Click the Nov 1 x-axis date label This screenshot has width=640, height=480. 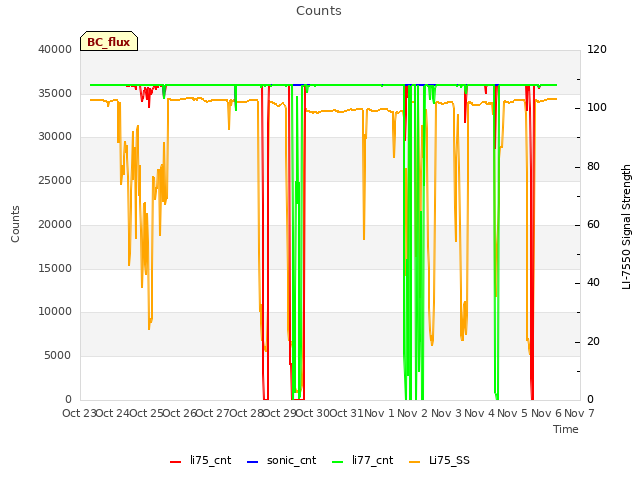(380, 413)
